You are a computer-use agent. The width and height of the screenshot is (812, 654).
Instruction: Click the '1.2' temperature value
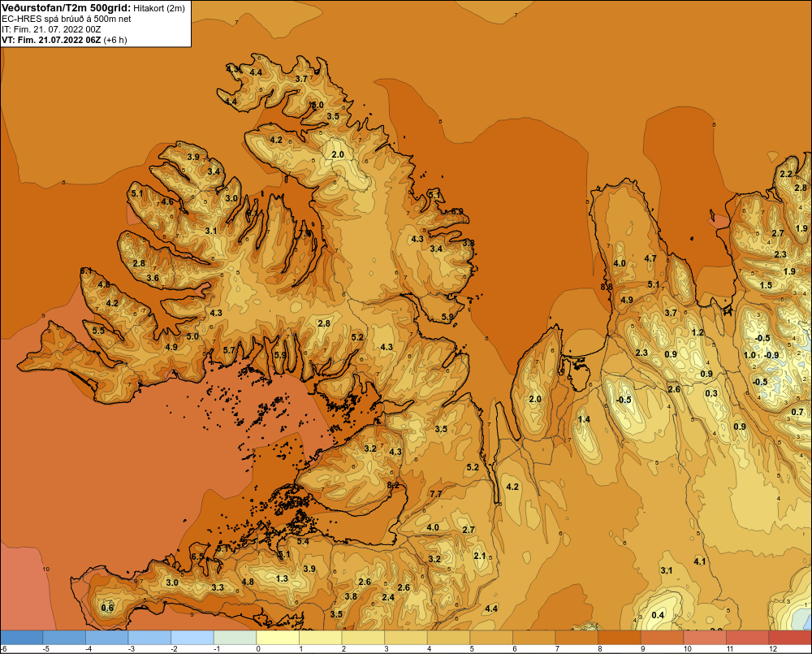click(x=698, y=332)
